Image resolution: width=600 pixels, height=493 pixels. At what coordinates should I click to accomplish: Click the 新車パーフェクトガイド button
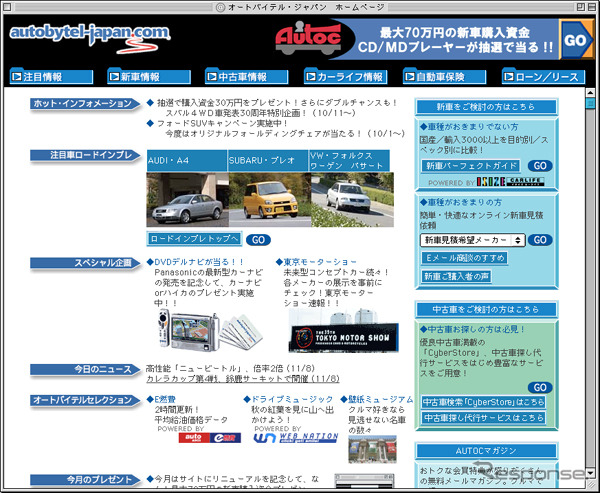coord(471,166)
